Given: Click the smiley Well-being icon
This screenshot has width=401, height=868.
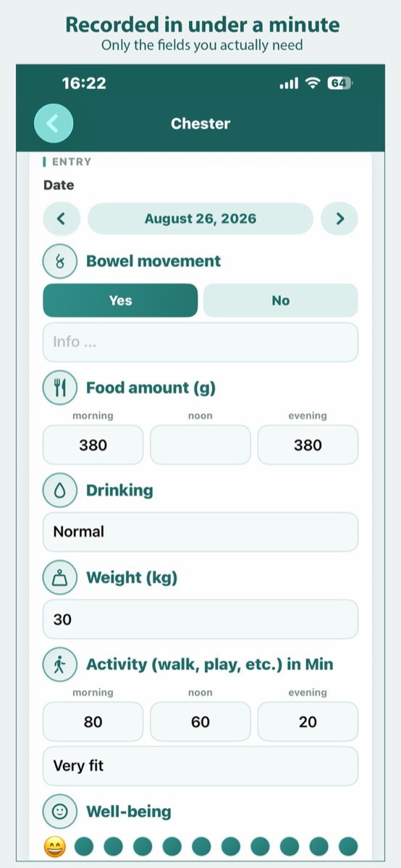Looking at the screenshot, I should coord(61,812).
